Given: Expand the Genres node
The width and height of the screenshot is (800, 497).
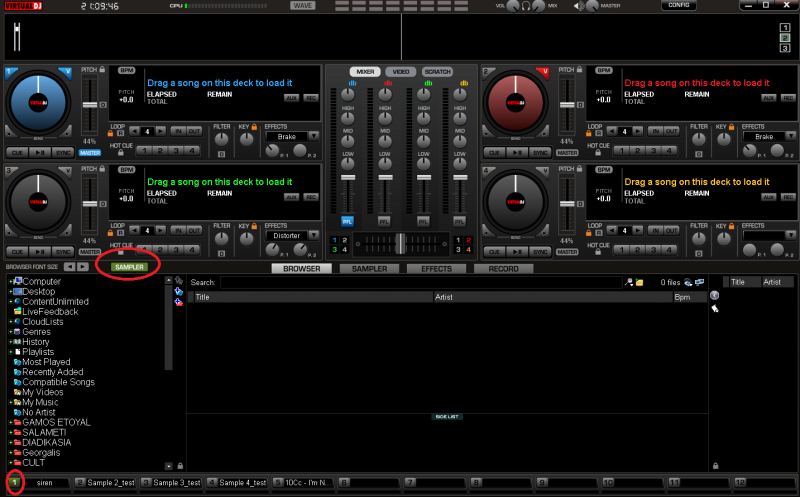Looking at the screenshot, I should coord(11,332).
